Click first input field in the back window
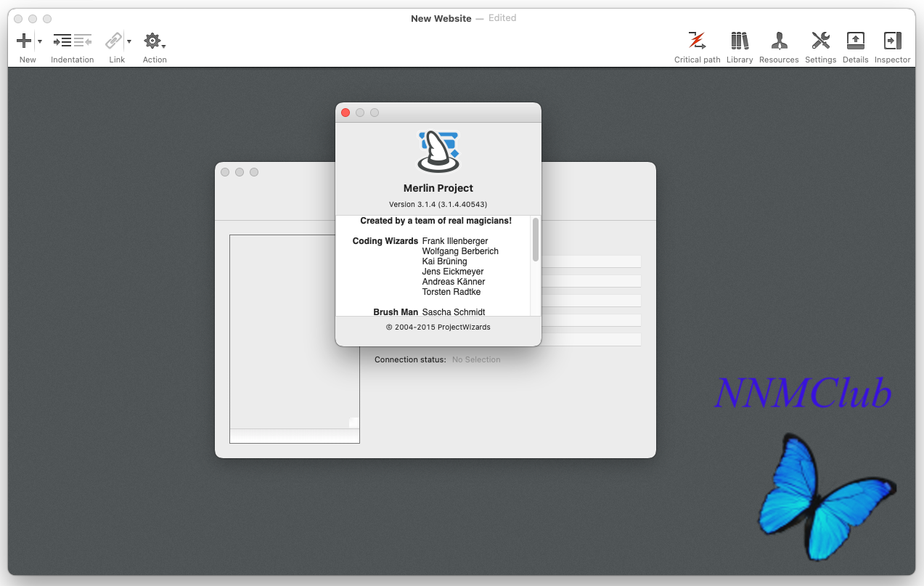This screenshot has height=586, width=924. click(591, 261)
